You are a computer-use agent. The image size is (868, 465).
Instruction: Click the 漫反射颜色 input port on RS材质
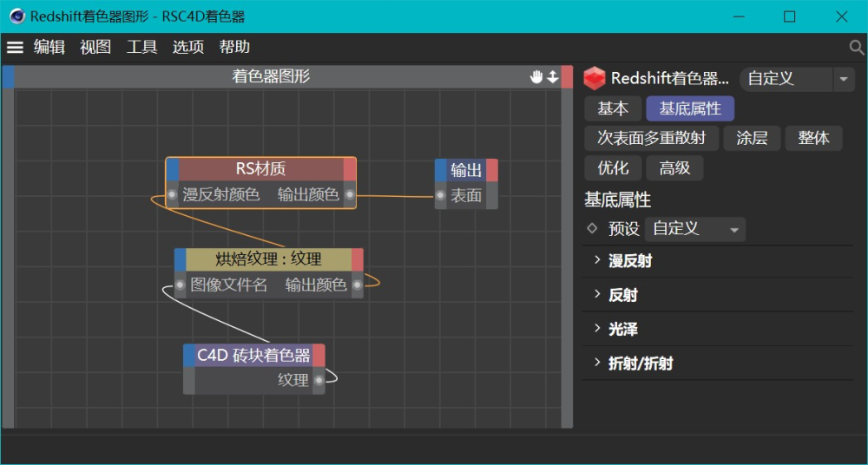click(172, 195)
